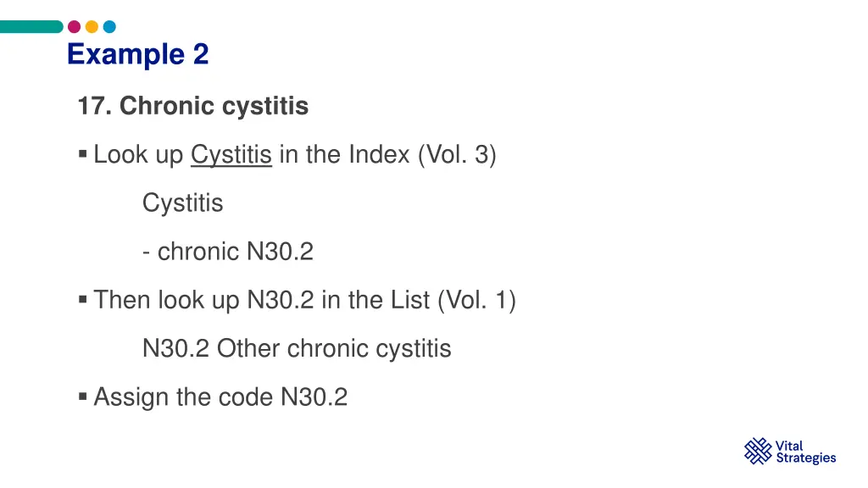Screen dimensions: 868x488
Task: Click the magenta dot in header
Action: pyautogui.click(x=75, y=26)
